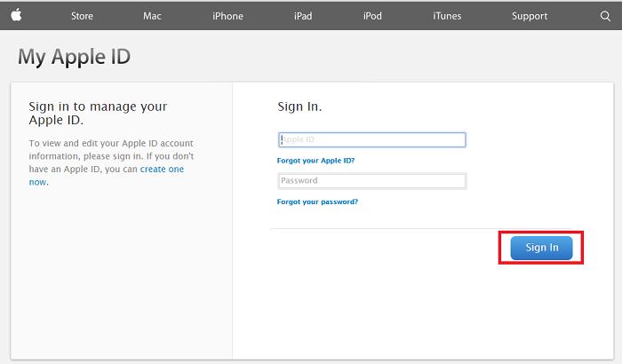Go to the Mac section
Viewport: 622px width, 364px height.
click(x=152, y=16)
